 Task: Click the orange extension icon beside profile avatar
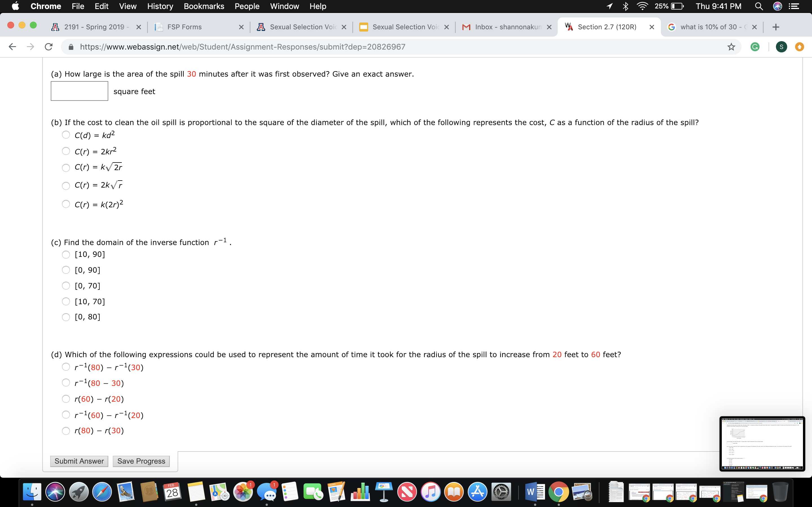point(800,46)
